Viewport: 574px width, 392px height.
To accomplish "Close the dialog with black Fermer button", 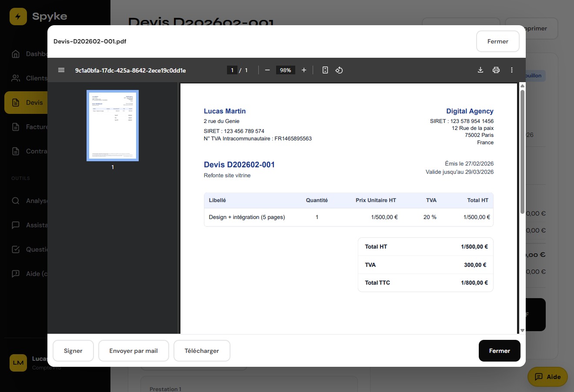I will (499, 351).
